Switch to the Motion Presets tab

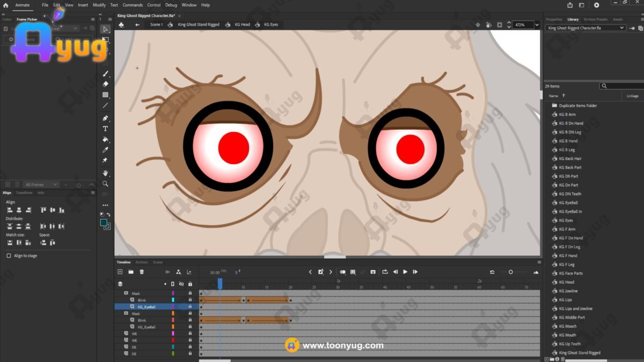[x=596, y=19]
